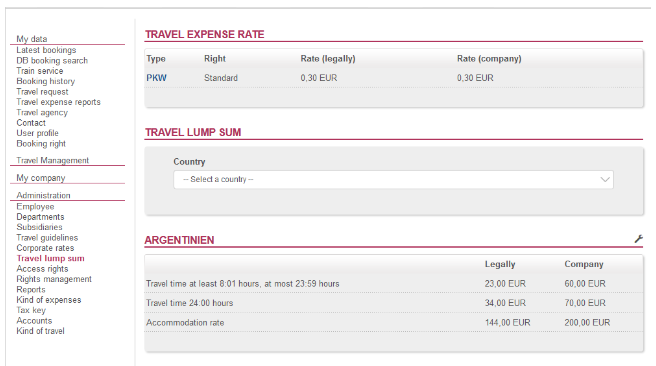Click the wrench edit icon beside Argentinien
This screenshot has width=656, height=366.
point(638,239)
